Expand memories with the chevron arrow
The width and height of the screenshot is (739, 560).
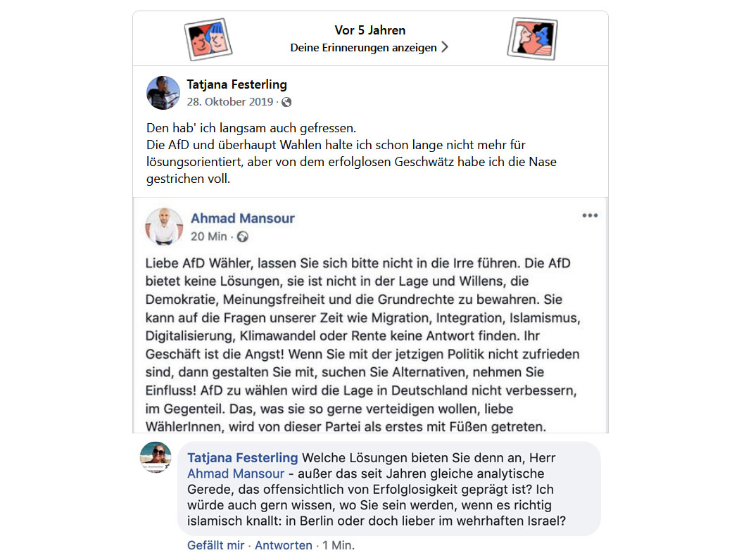pos(445,47)
